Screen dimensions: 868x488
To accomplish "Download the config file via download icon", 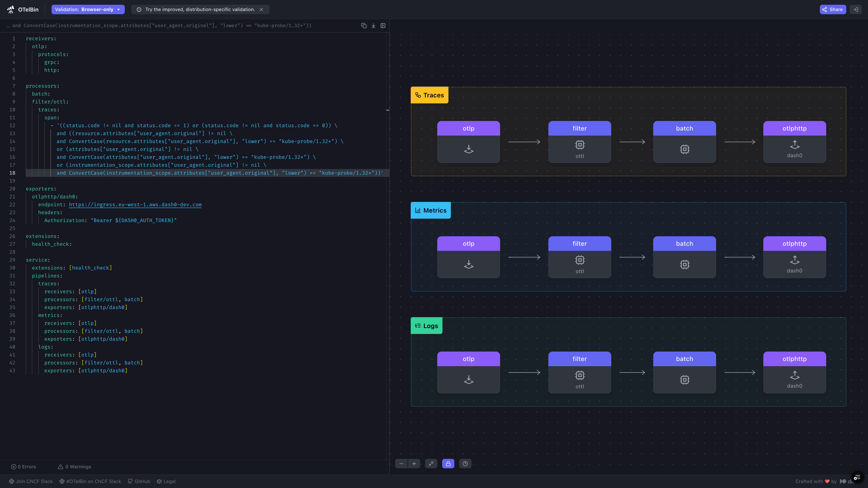I will (373, 26).
